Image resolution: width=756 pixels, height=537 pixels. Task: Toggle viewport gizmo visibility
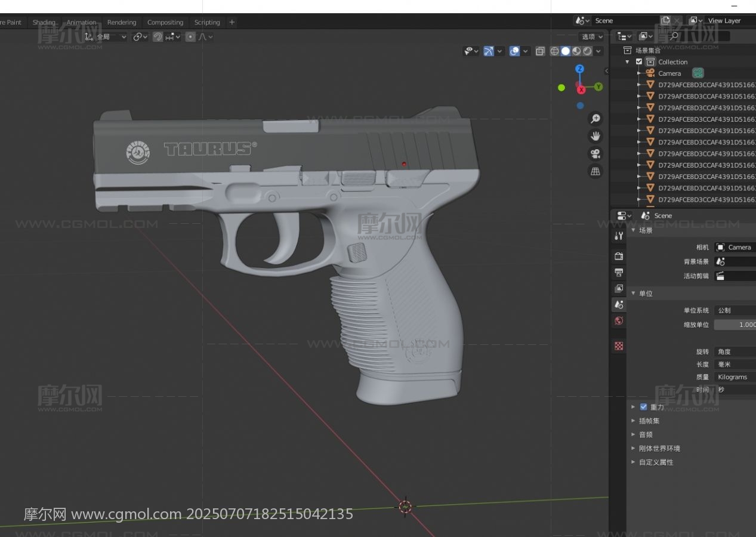[489, 51]
